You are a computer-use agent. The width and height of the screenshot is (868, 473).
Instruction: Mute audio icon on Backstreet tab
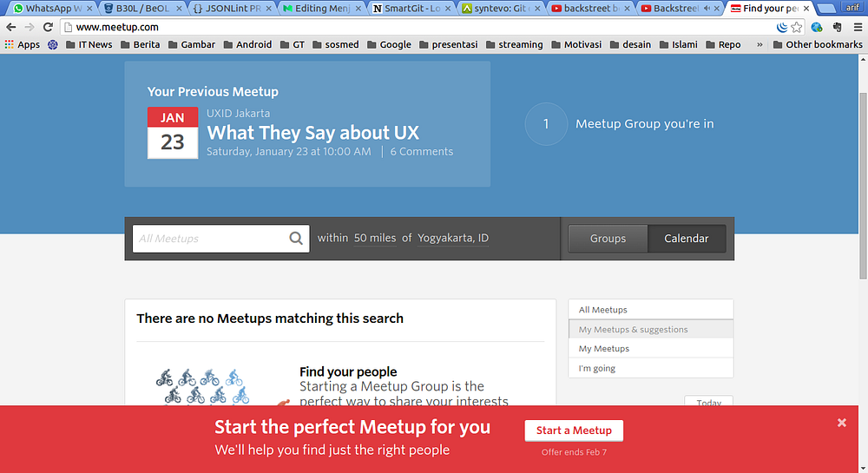(x=707, y=9)
